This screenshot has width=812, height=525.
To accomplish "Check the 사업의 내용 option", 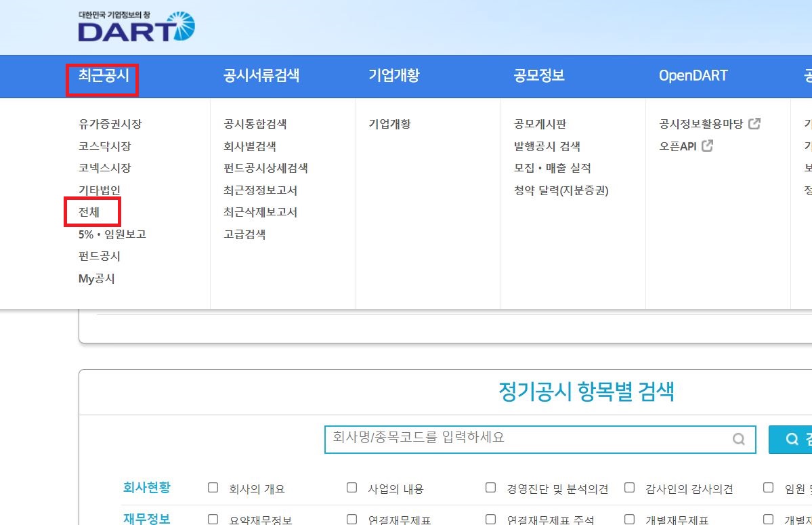I will (x=351, y=487).
